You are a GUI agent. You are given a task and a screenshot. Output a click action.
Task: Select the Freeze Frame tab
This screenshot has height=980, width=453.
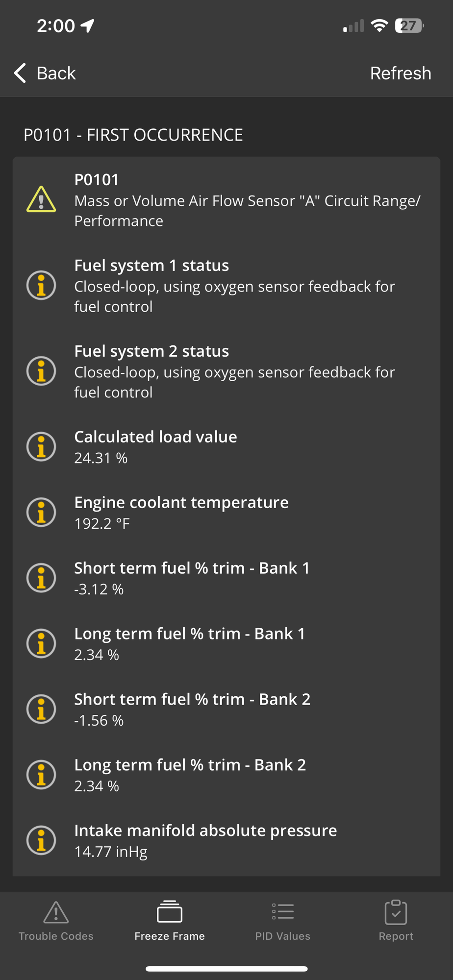click(170, 921)
